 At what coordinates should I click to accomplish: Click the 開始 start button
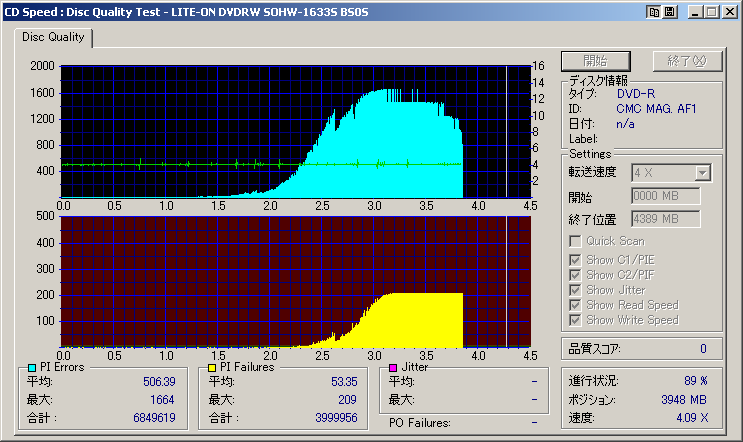pyautogui.click(x=596, y=61)
